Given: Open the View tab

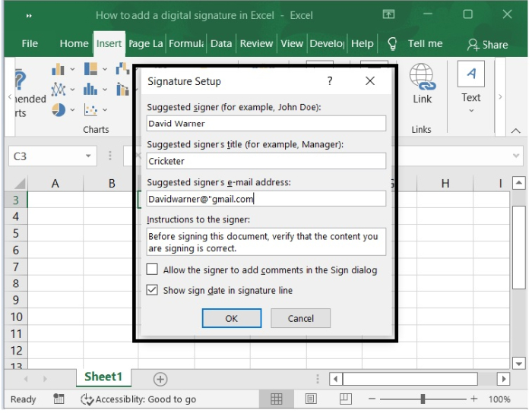Looking at the screenshot, I should tap(292, 44).
